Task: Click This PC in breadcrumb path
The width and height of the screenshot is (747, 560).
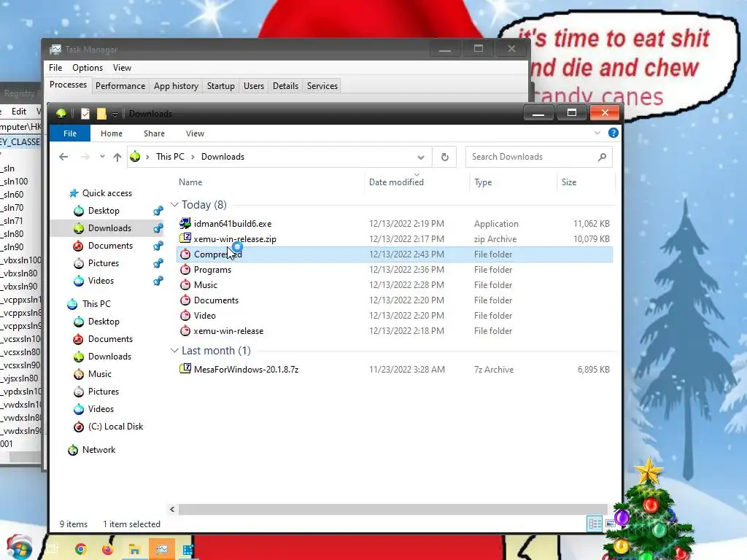Action: pyautogui.click(x=170, y=157)
